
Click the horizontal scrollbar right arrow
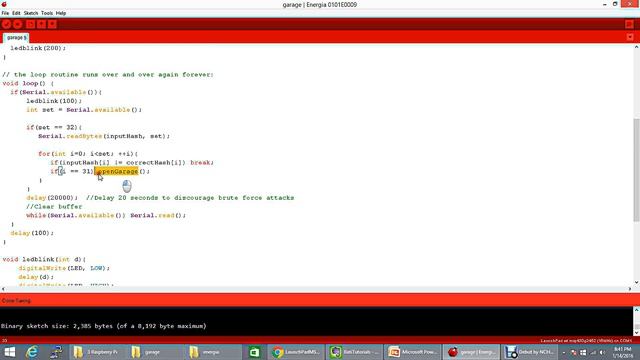pos(629,289)
